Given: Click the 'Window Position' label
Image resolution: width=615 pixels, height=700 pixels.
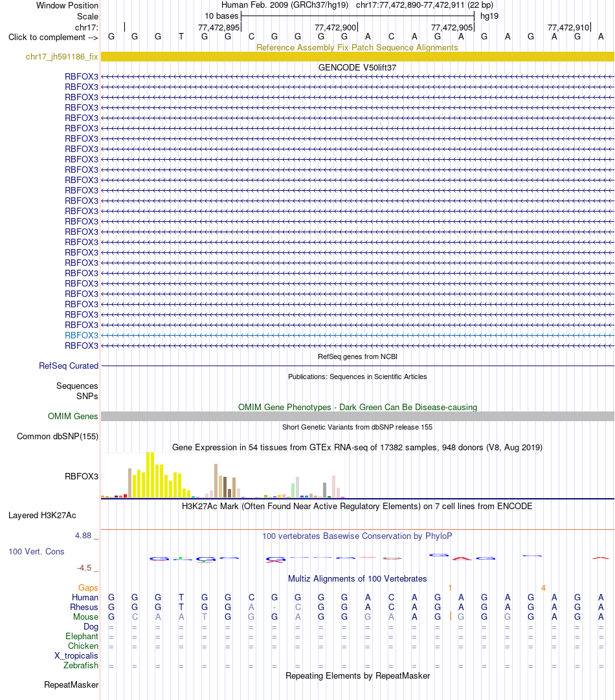Looking at the screenshot, I should click(67, 5).
